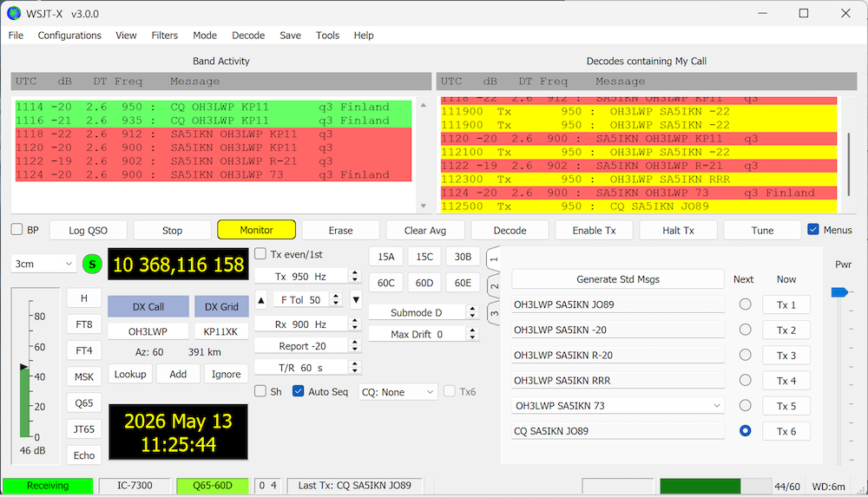Click the Band Activity scrollbar down arrow
Screen dimensions: 868x497
[424, 206]
